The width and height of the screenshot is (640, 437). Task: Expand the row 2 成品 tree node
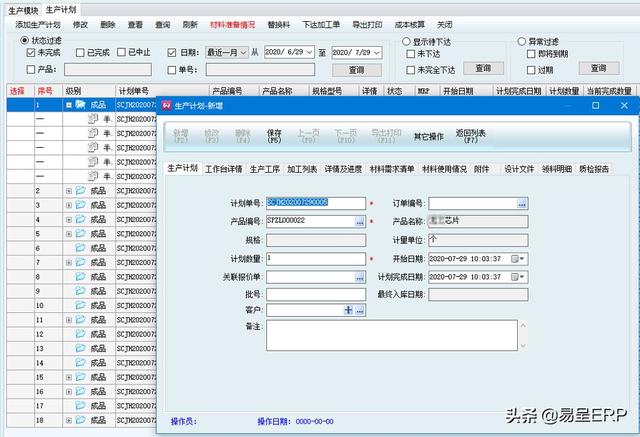pyautogui.click(x=69, y=190)
